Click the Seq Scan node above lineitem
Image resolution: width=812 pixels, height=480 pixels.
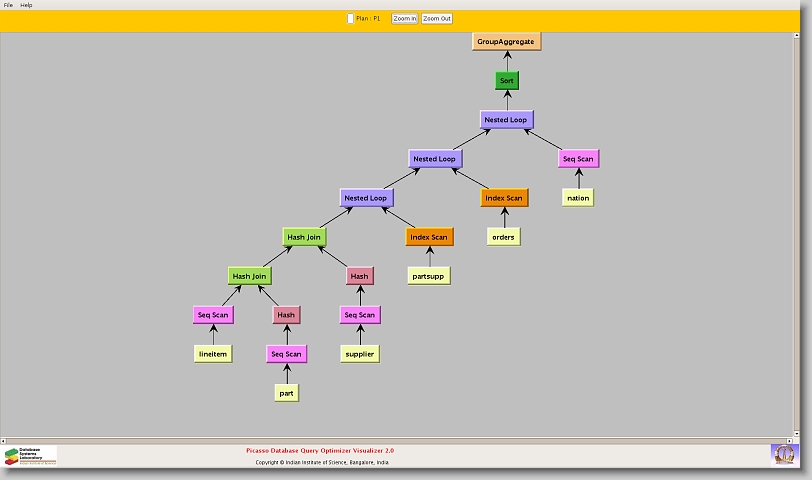point(212,315)
